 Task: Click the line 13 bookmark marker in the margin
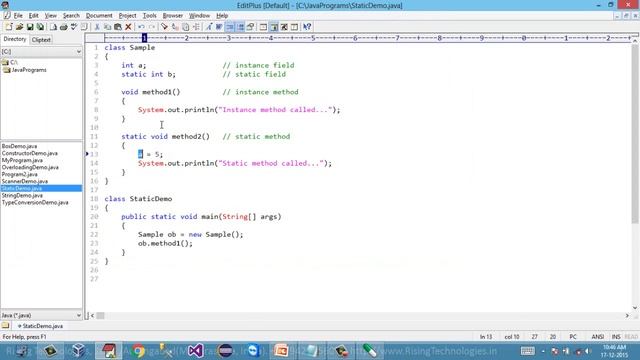tap(87, 154)
